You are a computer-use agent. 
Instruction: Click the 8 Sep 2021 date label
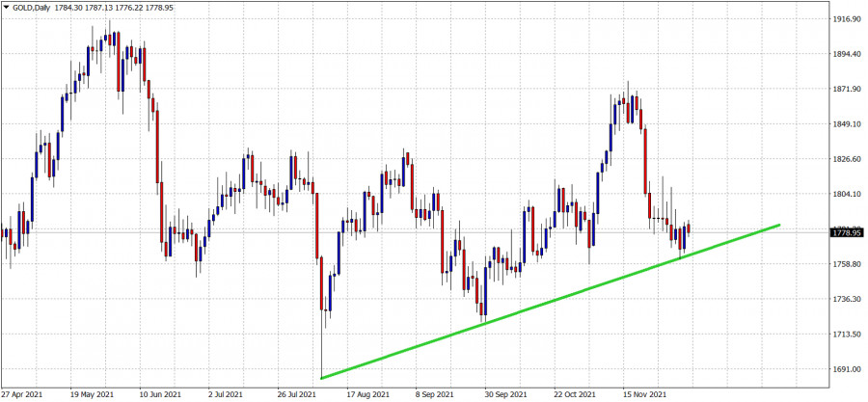(436, 396)
